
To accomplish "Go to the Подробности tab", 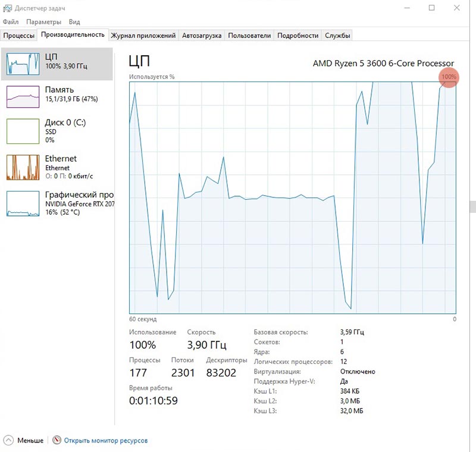I will click(x=298, y=36).
